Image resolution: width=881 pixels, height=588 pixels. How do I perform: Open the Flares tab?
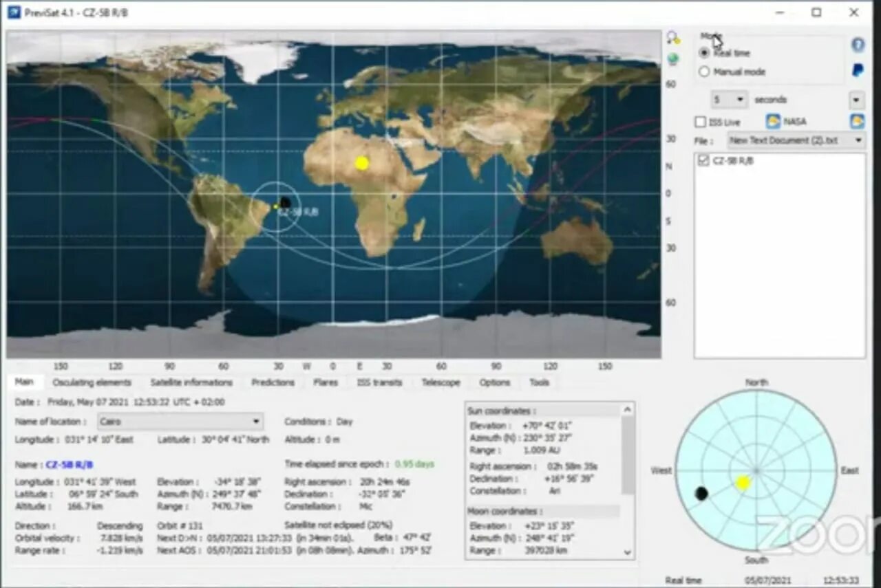pyautogui.click(x=326, y=382)
